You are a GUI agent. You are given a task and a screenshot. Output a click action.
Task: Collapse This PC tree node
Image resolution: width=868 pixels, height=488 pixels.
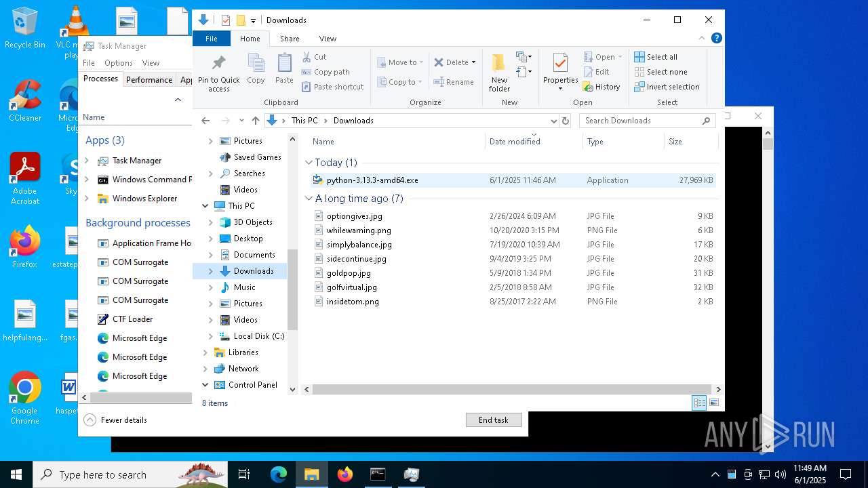[x=205, y=206]
